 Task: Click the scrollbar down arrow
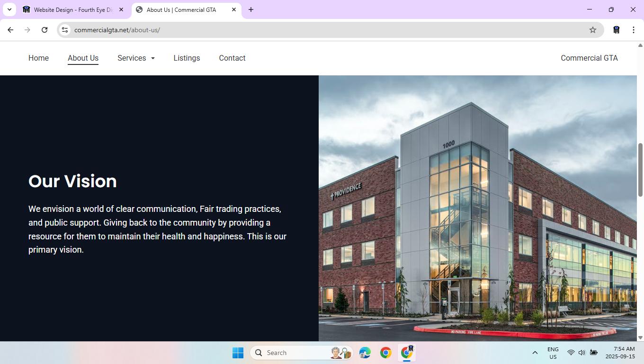pyautogui.click(x=640, y=337)
